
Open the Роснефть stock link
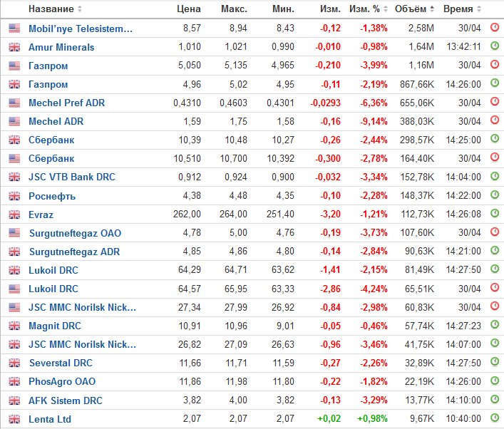pyautogui.click(x=52, y=196)
